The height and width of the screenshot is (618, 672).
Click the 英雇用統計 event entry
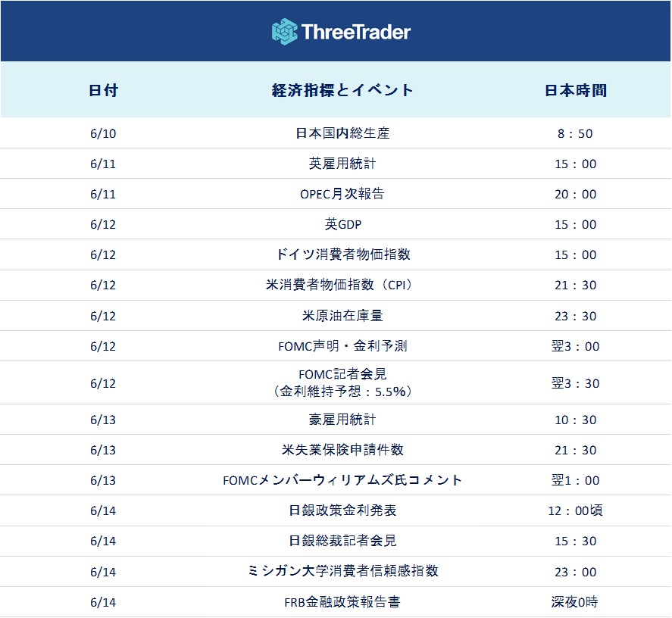click(342, 164)
